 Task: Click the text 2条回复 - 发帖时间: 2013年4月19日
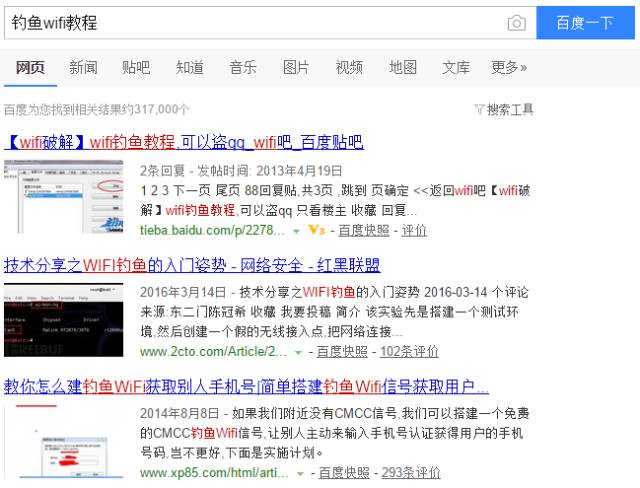pos(241,171)
